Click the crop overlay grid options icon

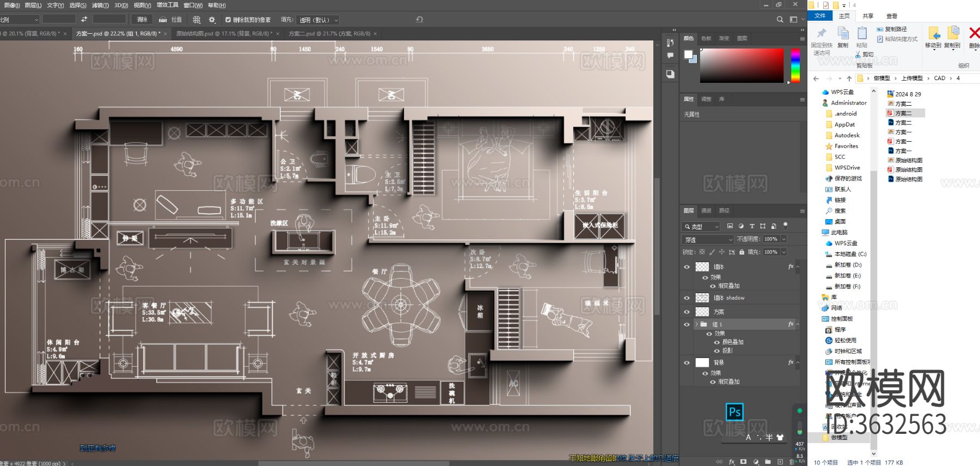[x=197, y=20]
